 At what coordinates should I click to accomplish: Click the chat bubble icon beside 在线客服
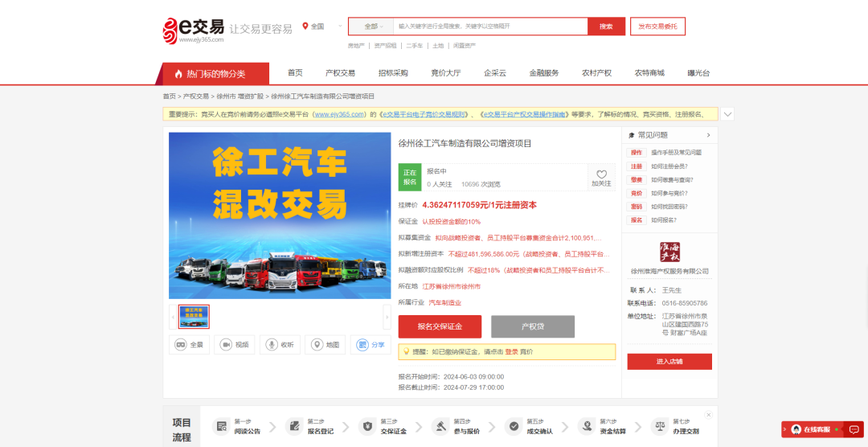click(854, 429)
